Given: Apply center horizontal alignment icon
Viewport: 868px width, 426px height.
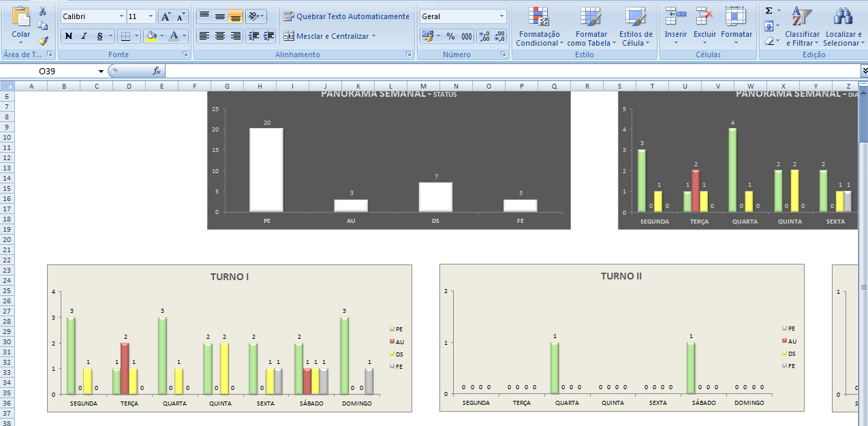Looking at the screenshot, I should pos(220,36).
